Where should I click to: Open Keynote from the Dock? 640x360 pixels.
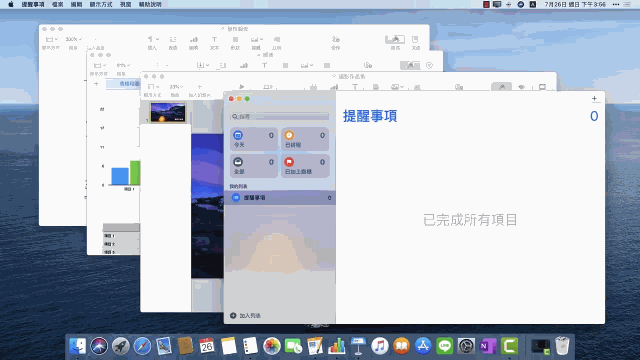tap(358, 346)
